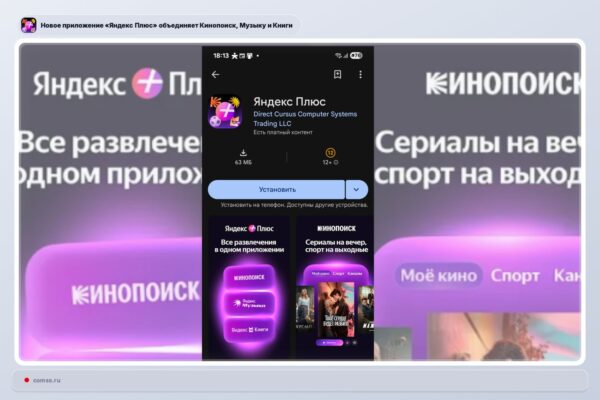The height and width of the screenshot is (400, 600).
Task: Open the comss.ru source link
Action: click(x=47, y=380)
